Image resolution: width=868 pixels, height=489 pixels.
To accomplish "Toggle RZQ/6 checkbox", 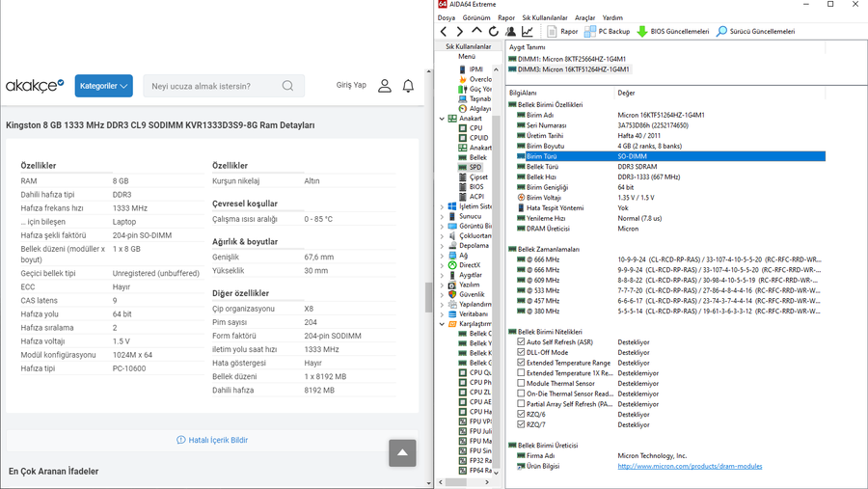I will click(521, 414).
